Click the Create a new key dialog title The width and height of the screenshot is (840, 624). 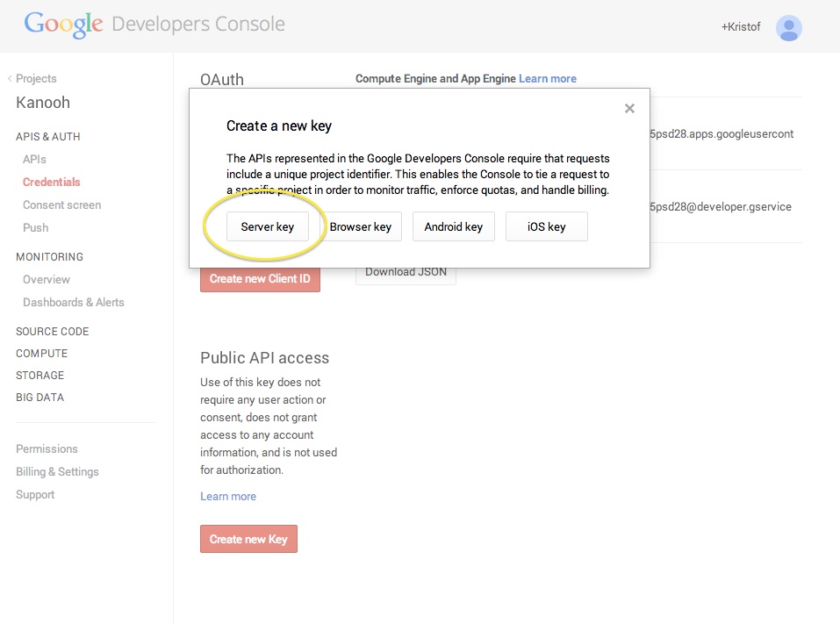pyautogui.click(x=279, y=126)
